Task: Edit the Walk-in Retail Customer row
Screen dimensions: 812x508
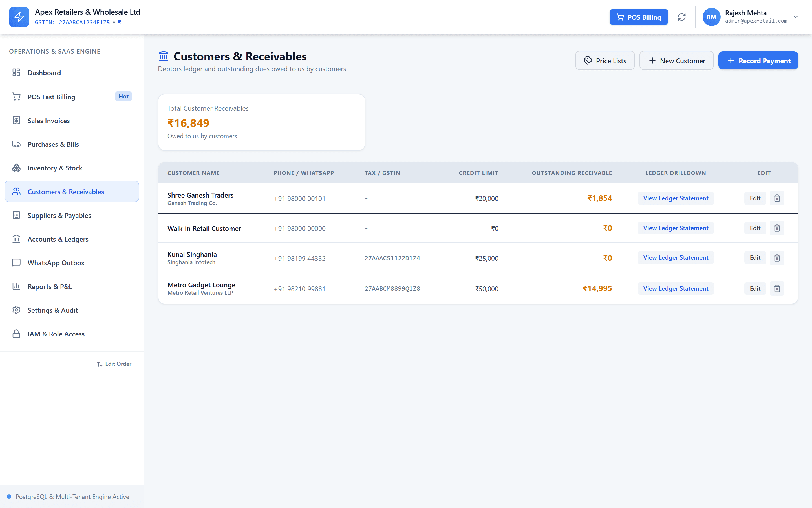Action: [x=755, y=228]
